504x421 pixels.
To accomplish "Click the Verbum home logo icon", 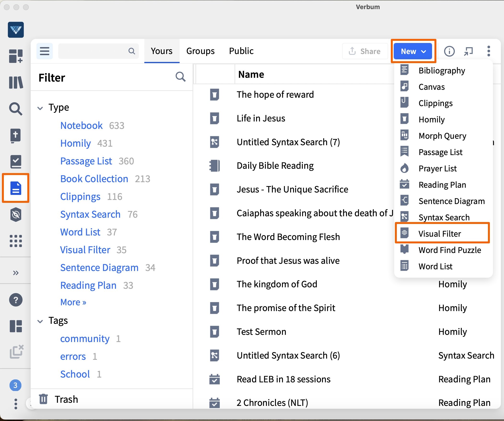I will (16, 30).
